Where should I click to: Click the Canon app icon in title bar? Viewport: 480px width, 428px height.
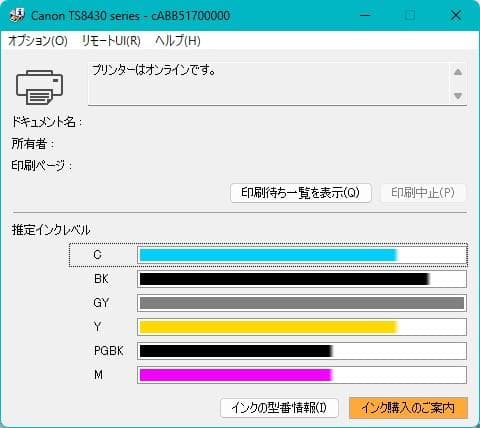pos(17,15)
